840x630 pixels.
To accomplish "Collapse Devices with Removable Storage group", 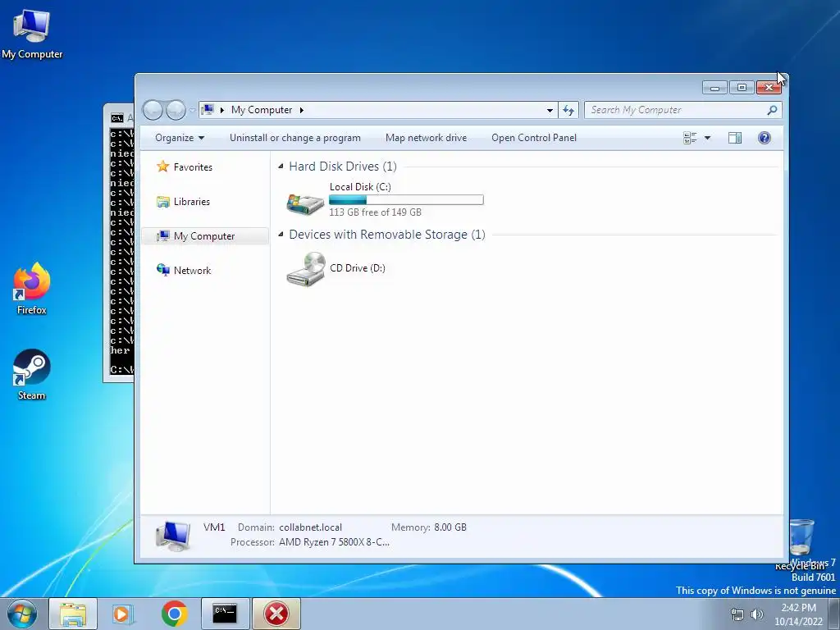I will 281,235.
